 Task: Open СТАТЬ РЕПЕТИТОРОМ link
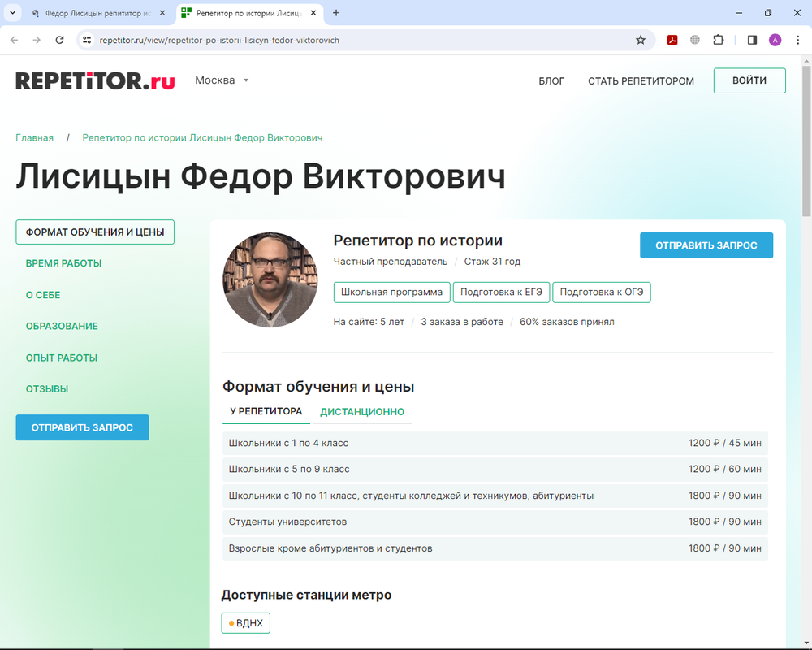coord(641,81)
